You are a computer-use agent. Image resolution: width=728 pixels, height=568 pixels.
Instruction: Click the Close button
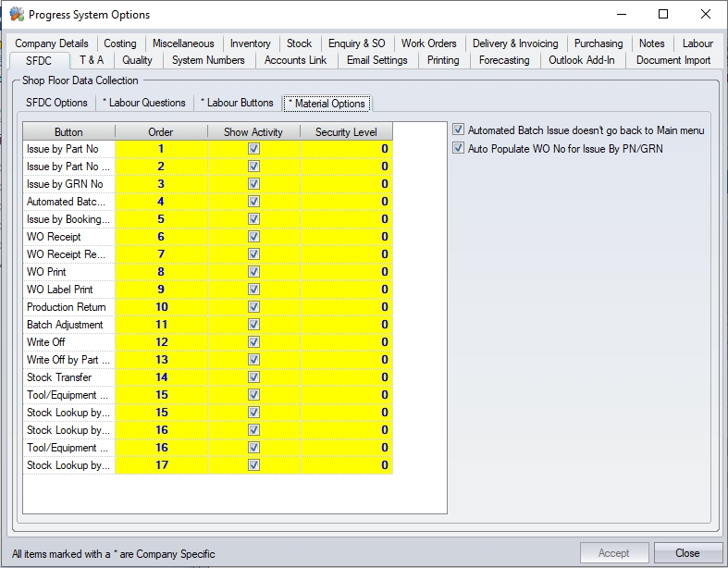tap(687, 553)
